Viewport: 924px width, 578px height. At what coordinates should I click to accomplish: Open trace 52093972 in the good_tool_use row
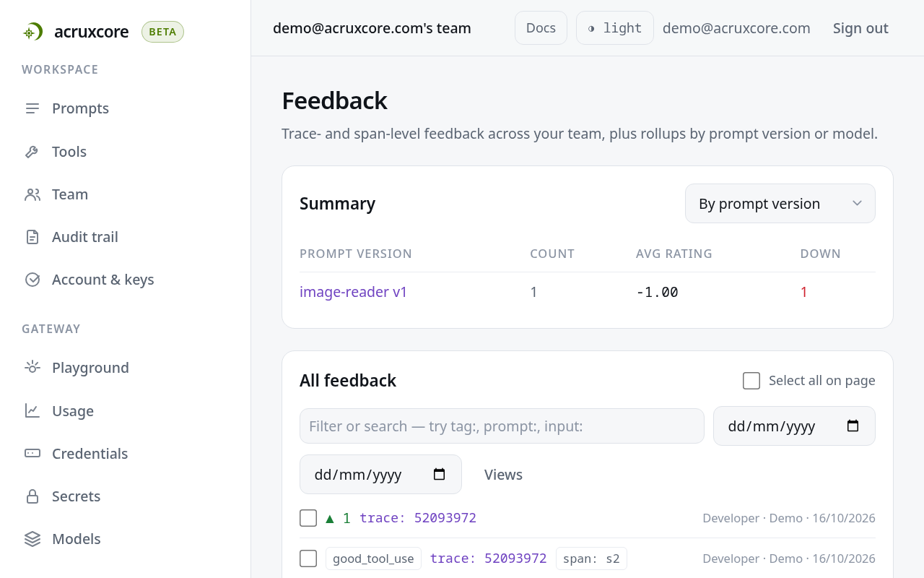488,558
